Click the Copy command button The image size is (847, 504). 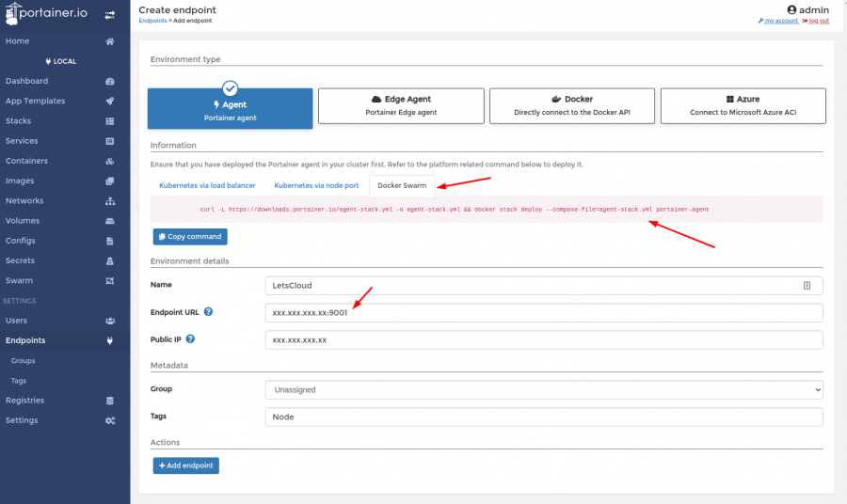coord(190,236)
